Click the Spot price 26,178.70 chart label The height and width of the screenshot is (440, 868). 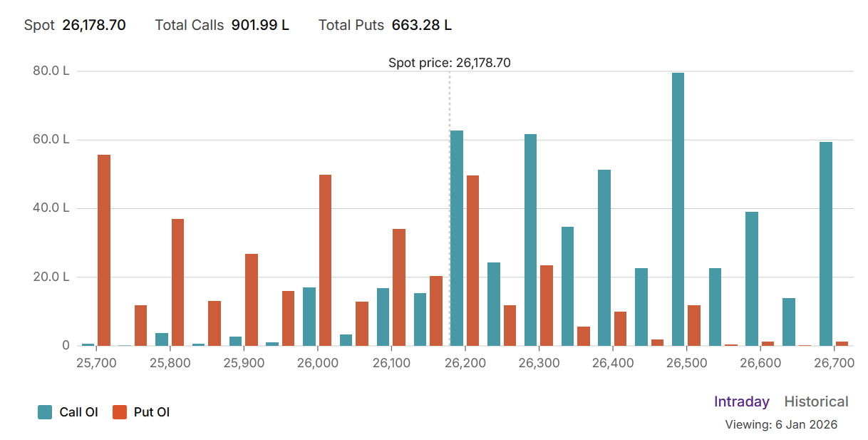[449, 63]
